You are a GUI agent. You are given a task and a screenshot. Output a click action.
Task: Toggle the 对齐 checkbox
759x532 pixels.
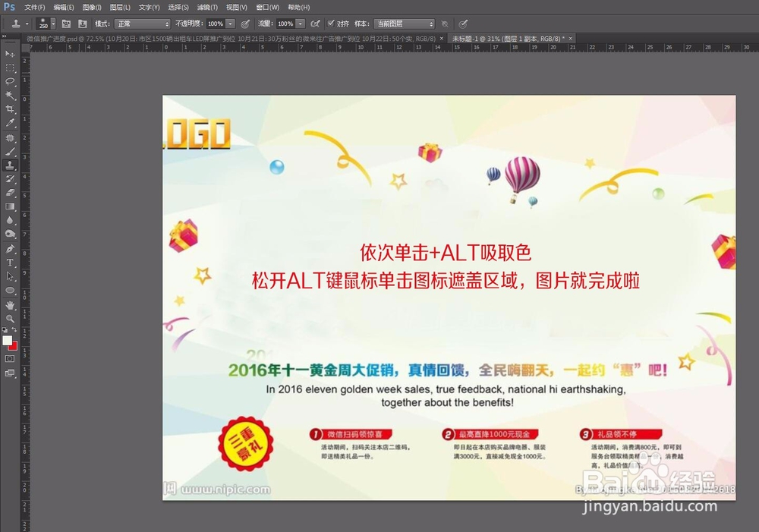(x=331, y=24)
